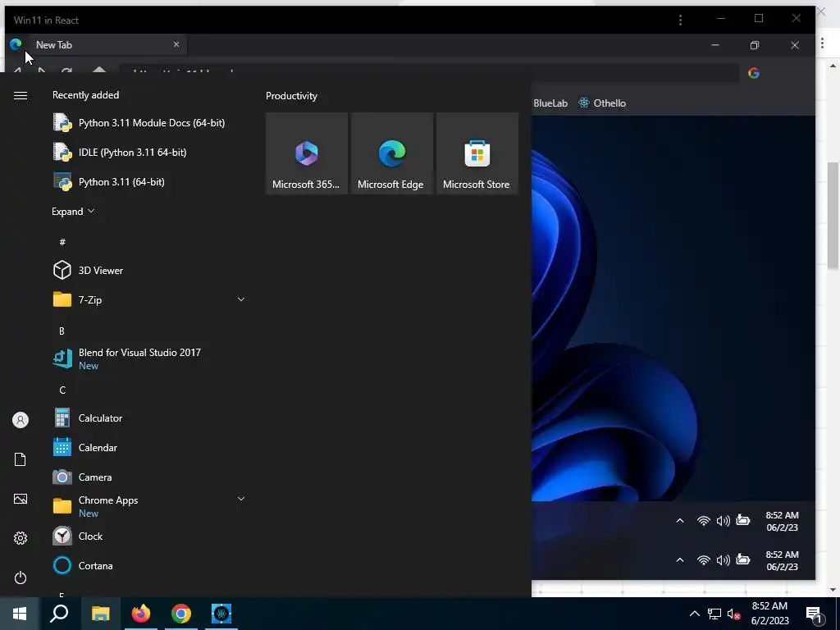Click the Google icon in Edge toolbar

(754, 73)
